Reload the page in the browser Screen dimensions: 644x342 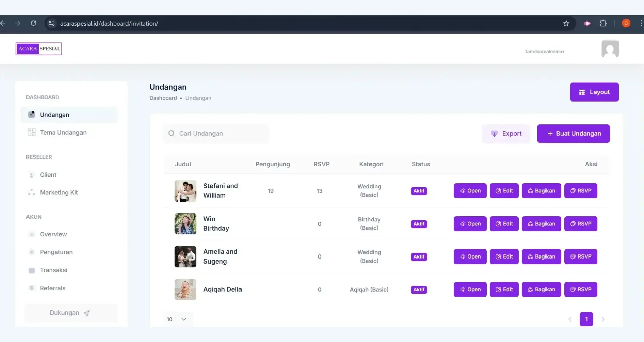point(33,23)
